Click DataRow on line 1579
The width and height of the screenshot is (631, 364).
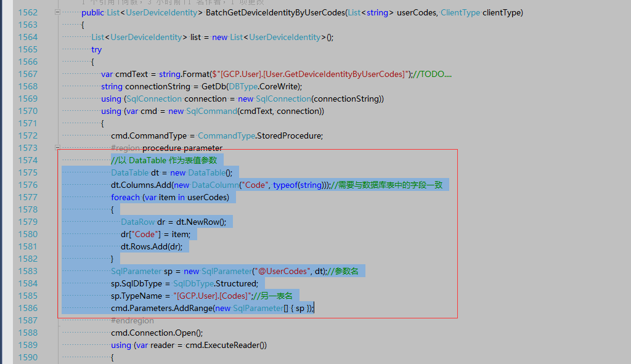click(x=137, y=222)
